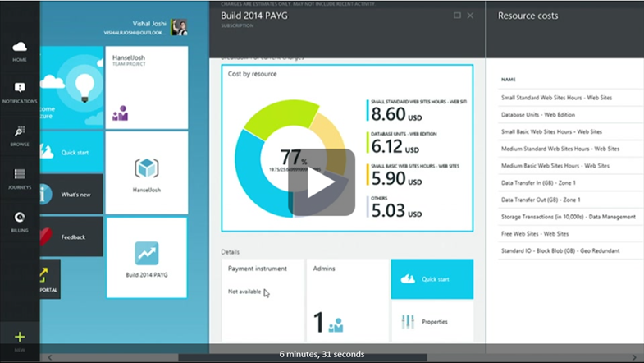Click the 77% donut chart center
The image size is (644, 363).
pos(294,159)
